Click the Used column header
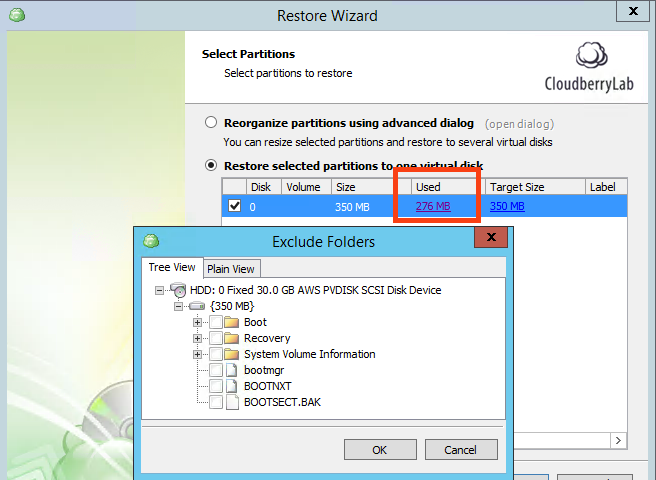 click(448, 187)
